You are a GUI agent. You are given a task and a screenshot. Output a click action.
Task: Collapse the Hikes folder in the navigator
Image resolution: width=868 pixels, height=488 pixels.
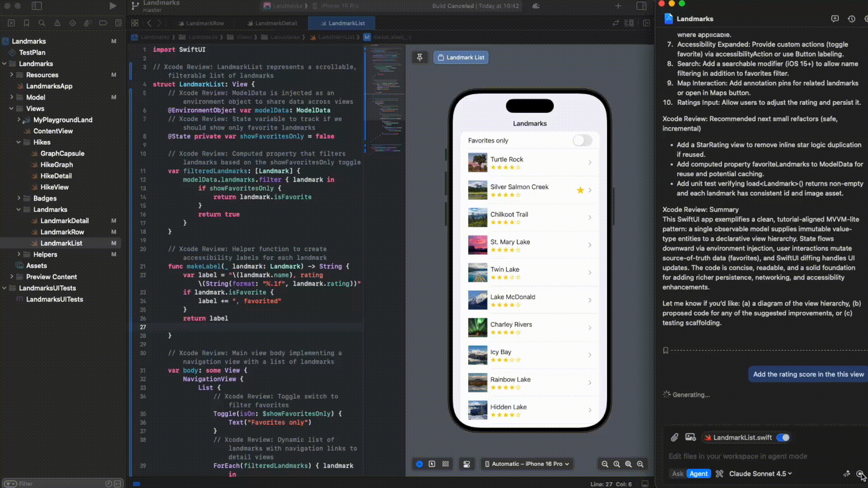(19, 142)
